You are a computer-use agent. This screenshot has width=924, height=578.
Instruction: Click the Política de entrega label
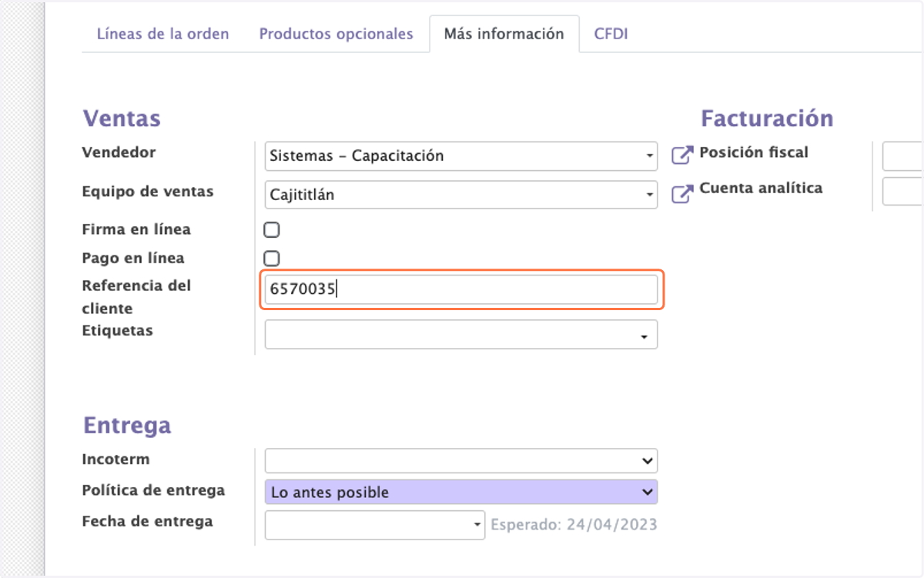(153, 490)
